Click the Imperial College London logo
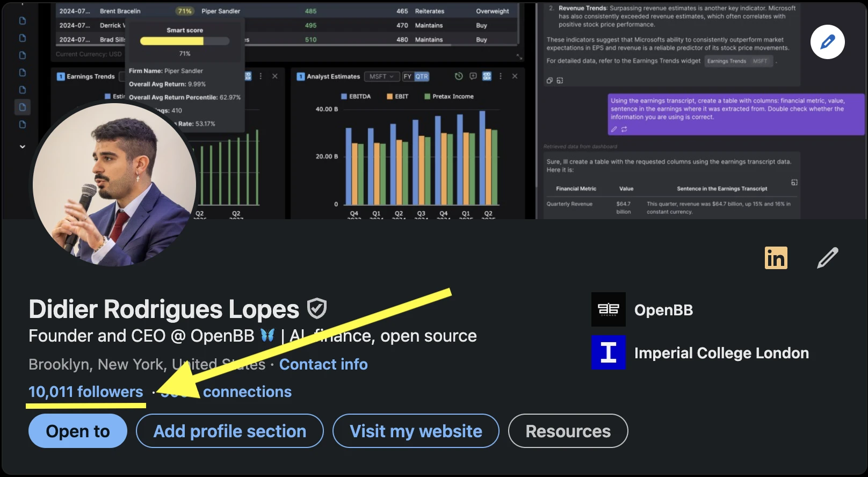The image size is (868, 477). (x=608, y=352)
